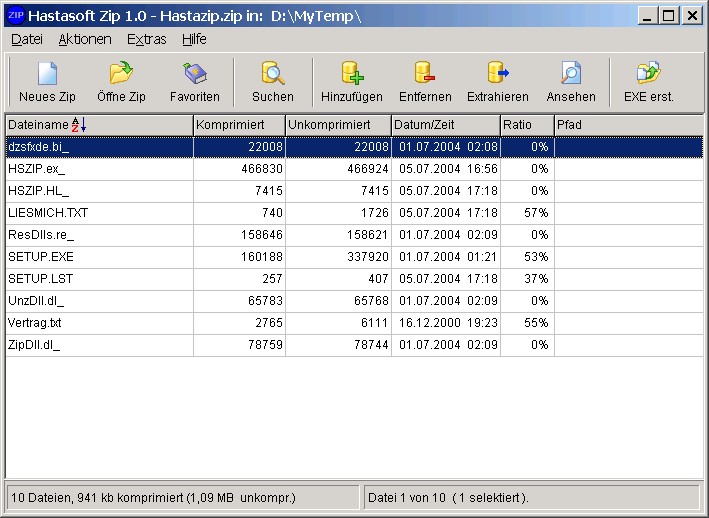This screenshot has width=709, height=518.
Task: Click the Neues Zip toolbar icon
Action: pyautogui.click(x=47, y=74)
